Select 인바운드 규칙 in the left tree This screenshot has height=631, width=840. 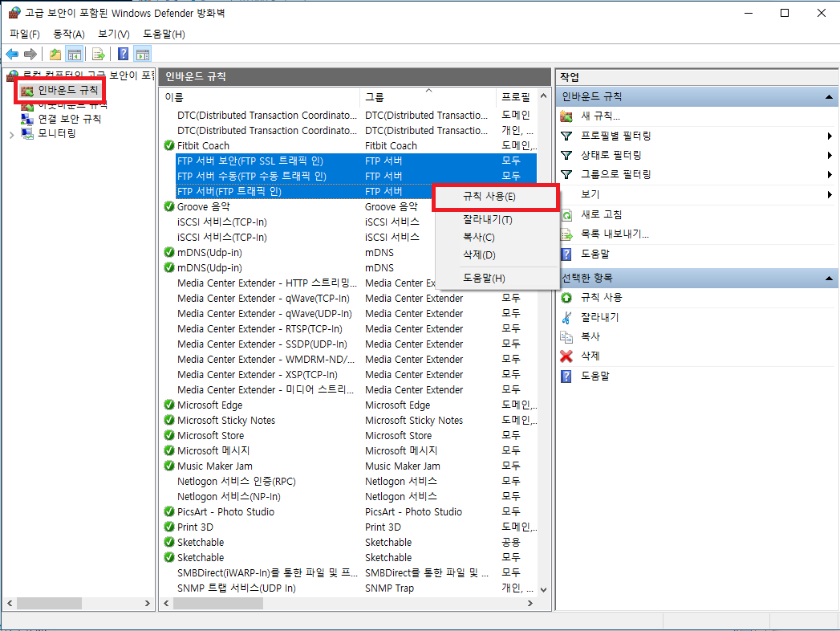(68, 90)
